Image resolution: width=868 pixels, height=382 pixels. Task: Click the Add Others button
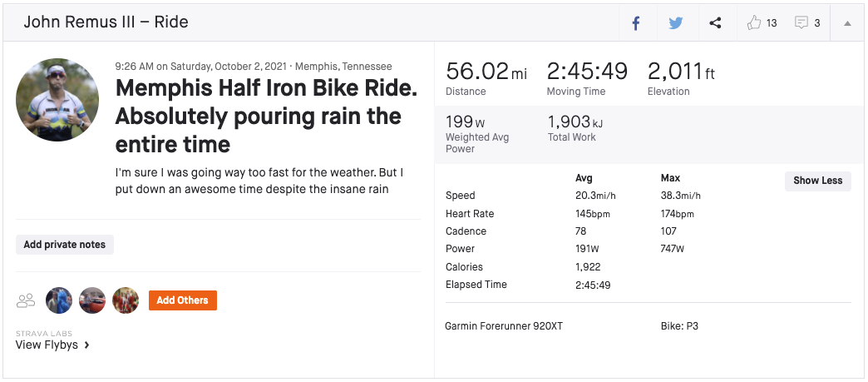click(x=182, y=300)
